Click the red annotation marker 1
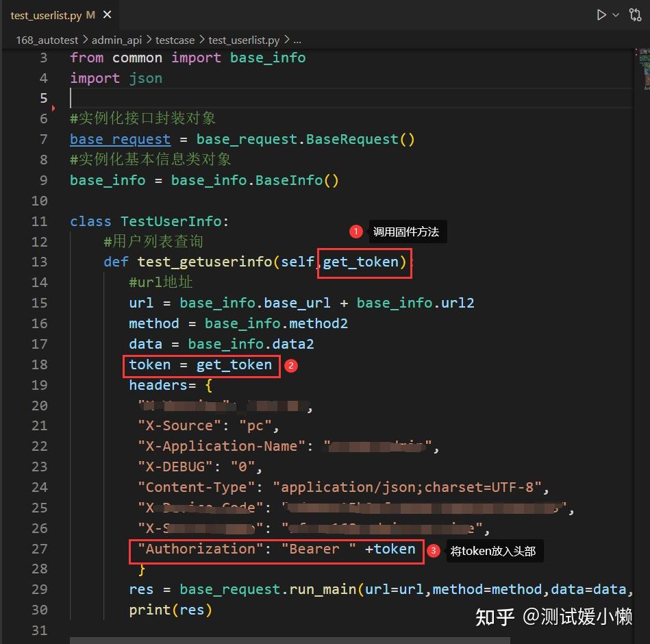Viewport: 650px width, 644px height. click(x=355, y=232)
